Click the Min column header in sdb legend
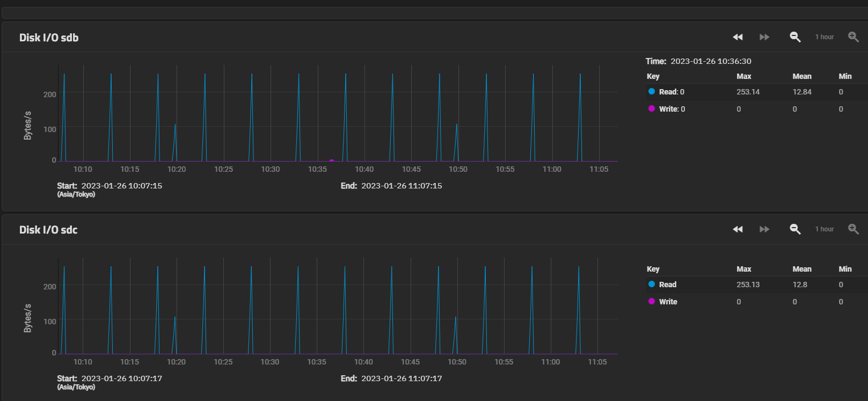This screenshot has height=401, width=868. click(845, 76)
